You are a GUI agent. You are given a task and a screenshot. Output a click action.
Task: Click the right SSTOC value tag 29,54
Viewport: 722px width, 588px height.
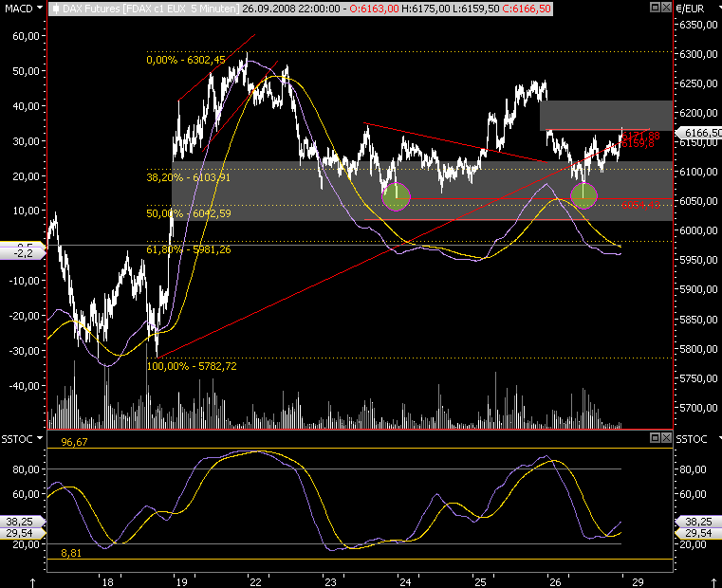click(x=698, y=533)
